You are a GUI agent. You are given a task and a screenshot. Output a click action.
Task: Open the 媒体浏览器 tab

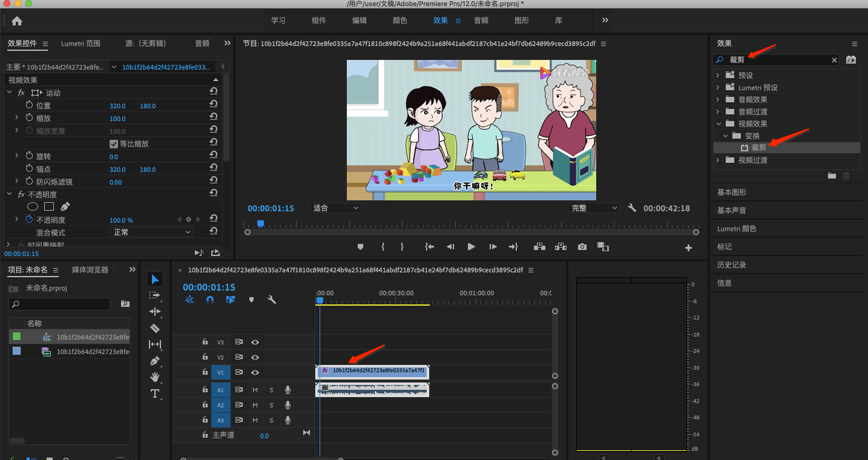[90, 270]
